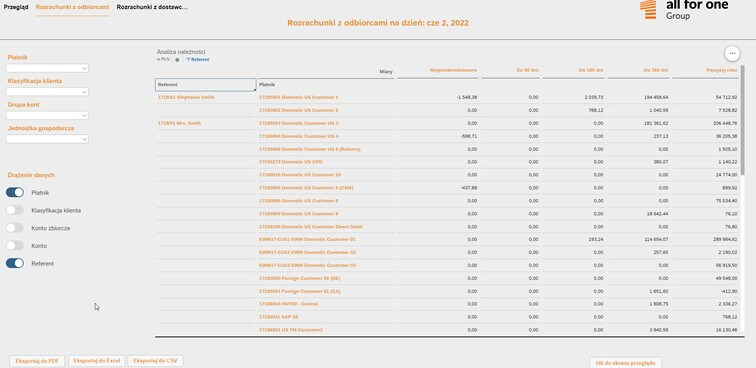The width and height of the screenshot is (756, 368).
Task: Select referent 1710/S1 Stephanie Smith
Action: coord(186,97)
